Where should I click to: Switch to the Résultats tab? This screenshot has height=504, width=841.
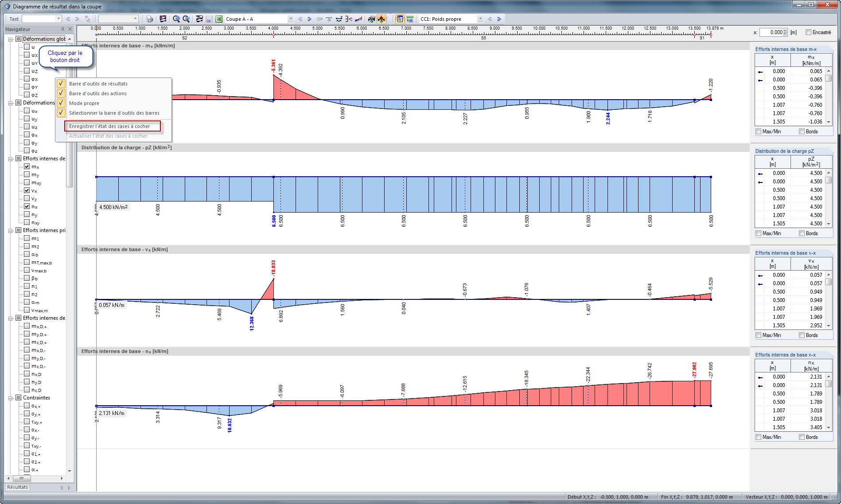click(18, 487)
